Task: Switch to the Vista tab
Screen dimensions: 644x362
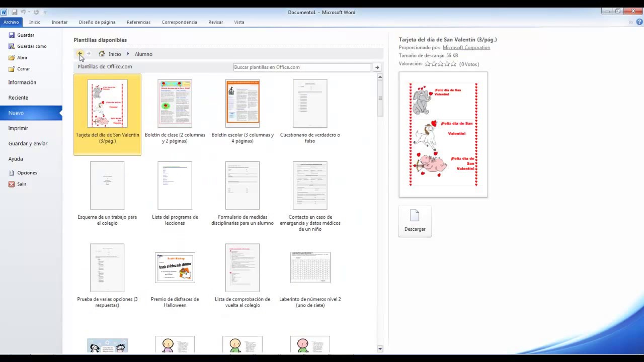Action: click(239, 22)
